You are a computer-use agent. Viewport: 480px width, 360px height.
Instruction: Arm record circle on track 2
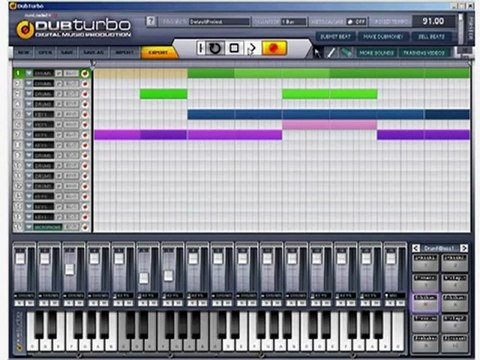coord(85,84)
